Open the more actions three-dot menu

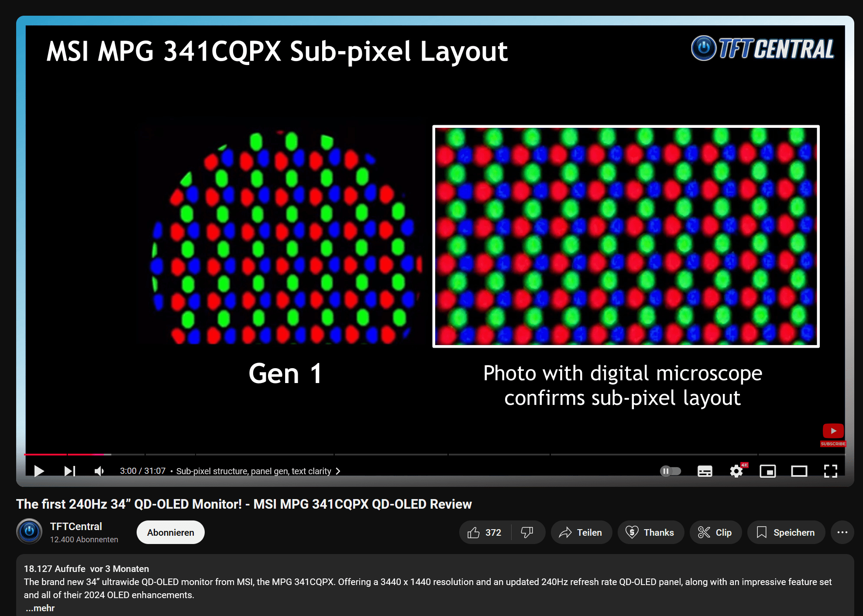[842, 532]
